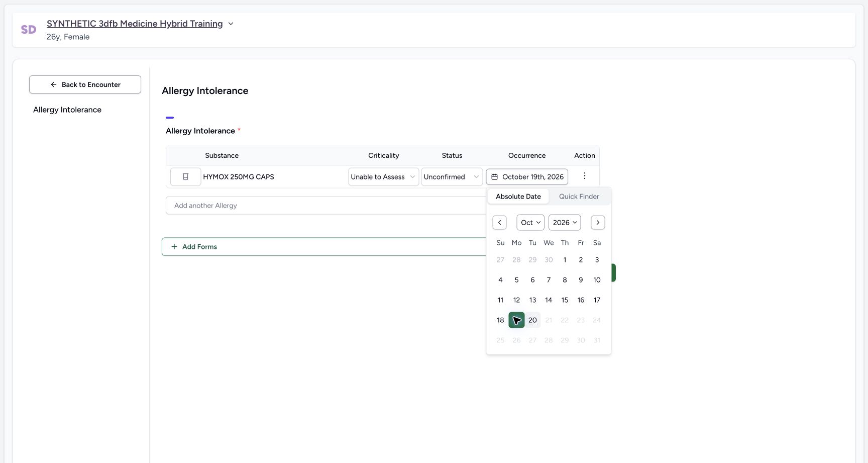Click the HYMOX 250MG CAPS substance text
This screenshot has height=463, width=868.
(239, 177)
